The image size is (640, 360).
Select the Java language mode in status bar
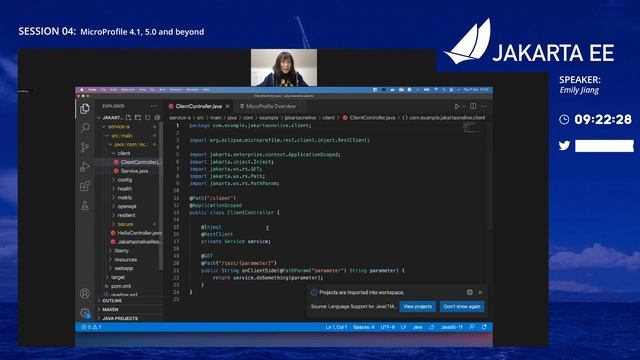[417, 327]
